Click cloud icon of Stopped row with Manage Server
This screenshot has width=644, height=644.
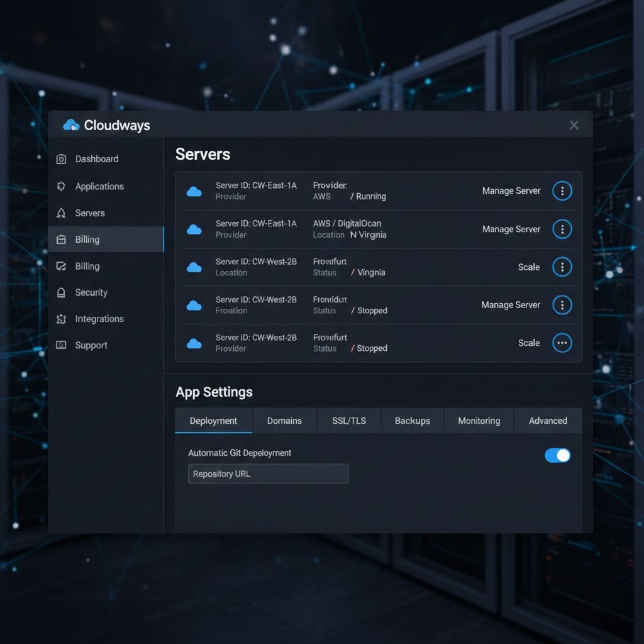click(x=194, y=305)
